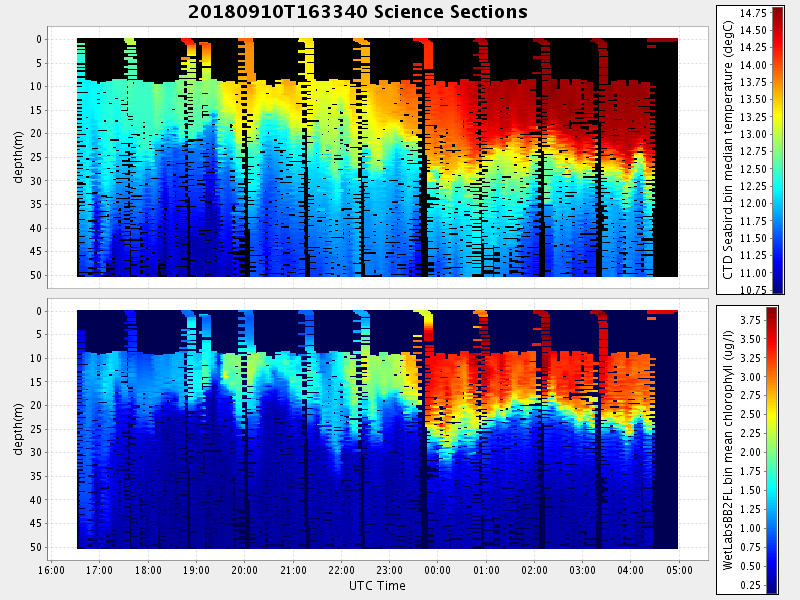The width and height of the screenshot is (800, 600).
Task: Click the 14.75 label on temperature colorbar
Action: pos(753,13)
